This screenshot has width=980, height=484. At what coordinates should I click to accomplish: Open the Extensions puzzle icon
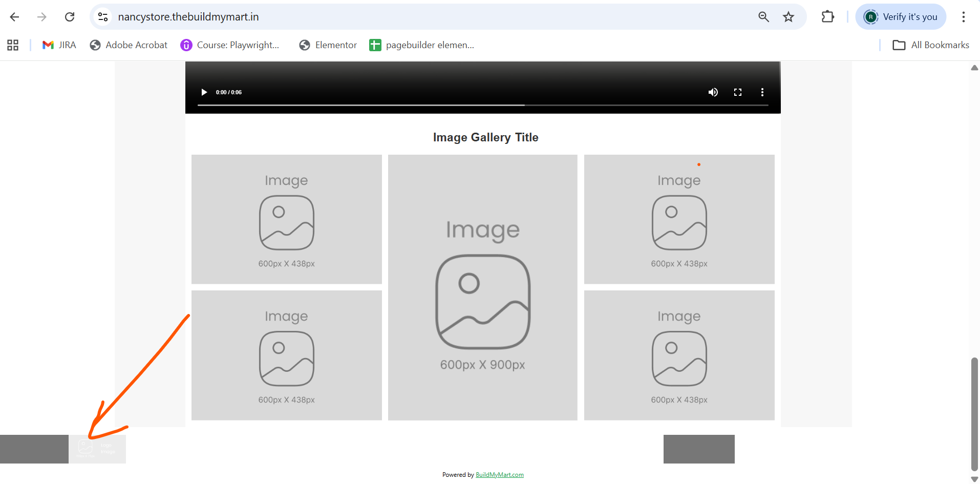[x=827, y=17]
